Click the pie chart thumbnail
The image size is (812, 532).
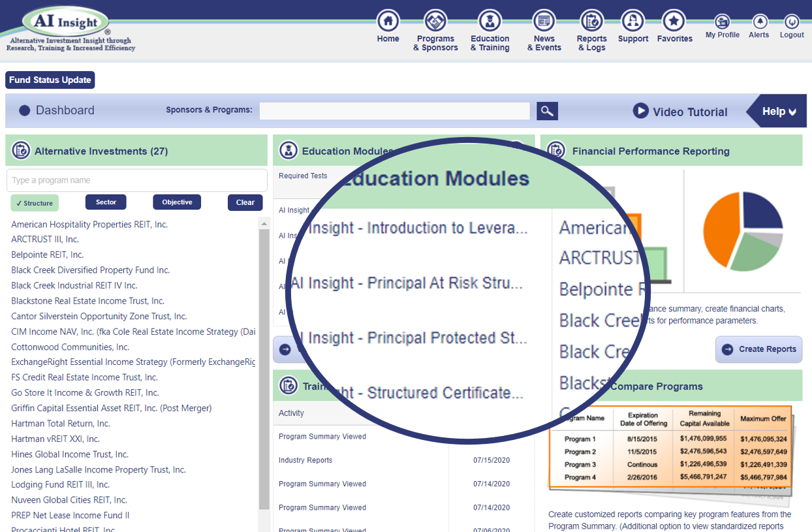click(x=743, y=232)
